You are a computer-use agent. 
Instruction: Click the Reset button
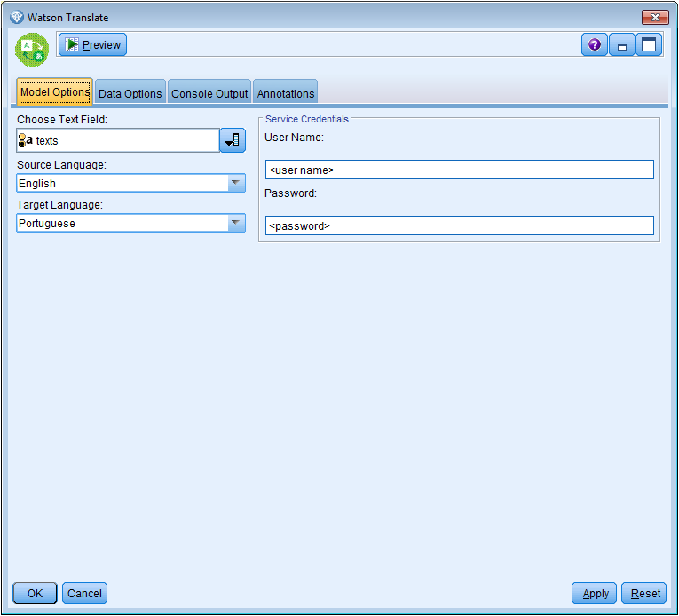pos(643,593)
